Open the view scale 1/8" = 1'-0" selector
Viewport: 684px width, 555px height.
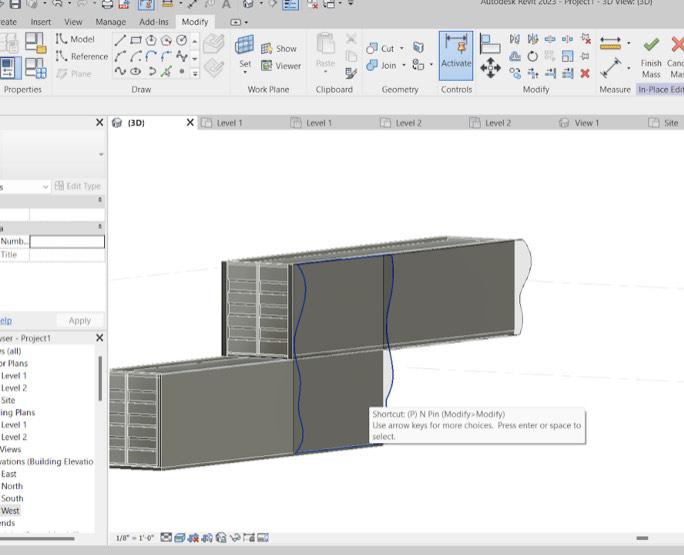(x=135, y=538)
